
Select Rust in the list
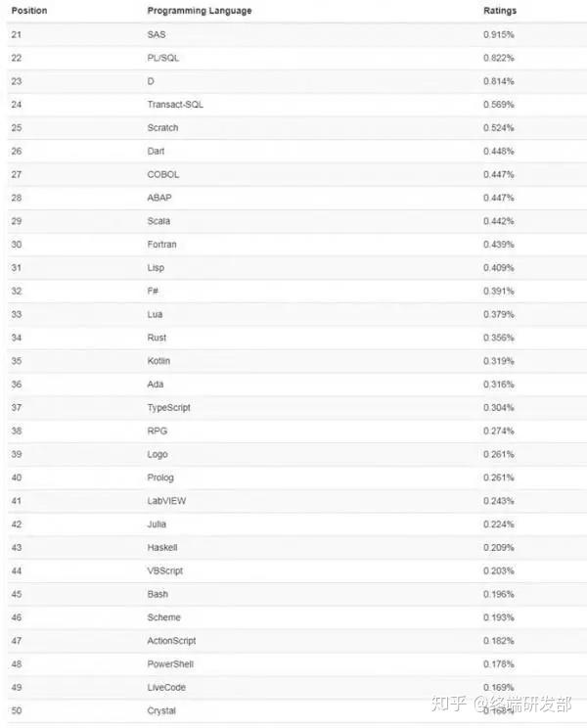coord(157,338)
